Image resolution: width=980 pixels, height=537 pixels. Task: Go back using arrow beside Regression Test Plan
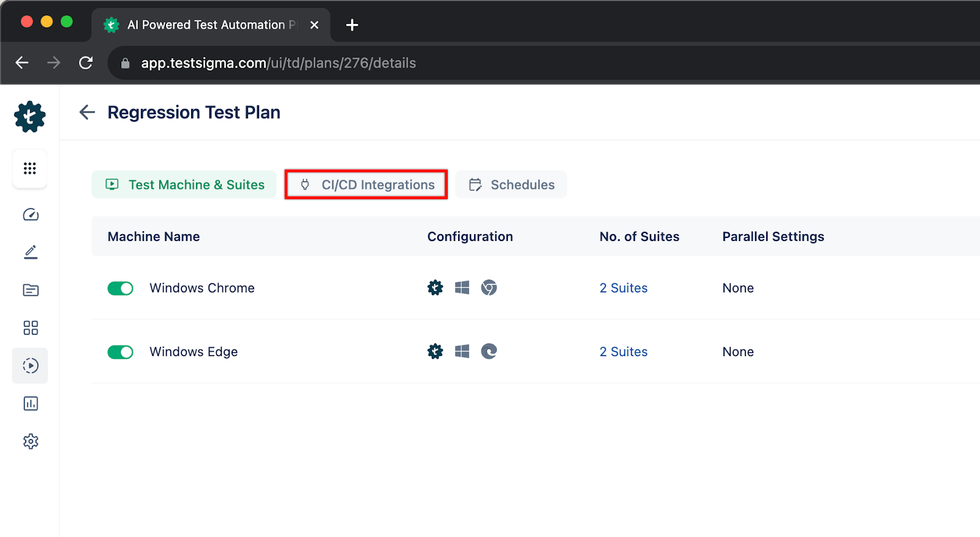(x=87, y=112)
